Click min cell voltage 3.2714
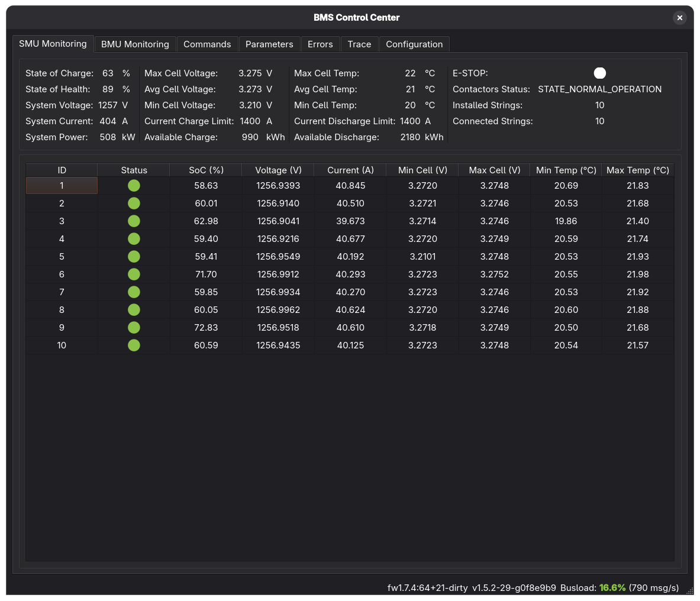The image size is (700, 601). 422,221
